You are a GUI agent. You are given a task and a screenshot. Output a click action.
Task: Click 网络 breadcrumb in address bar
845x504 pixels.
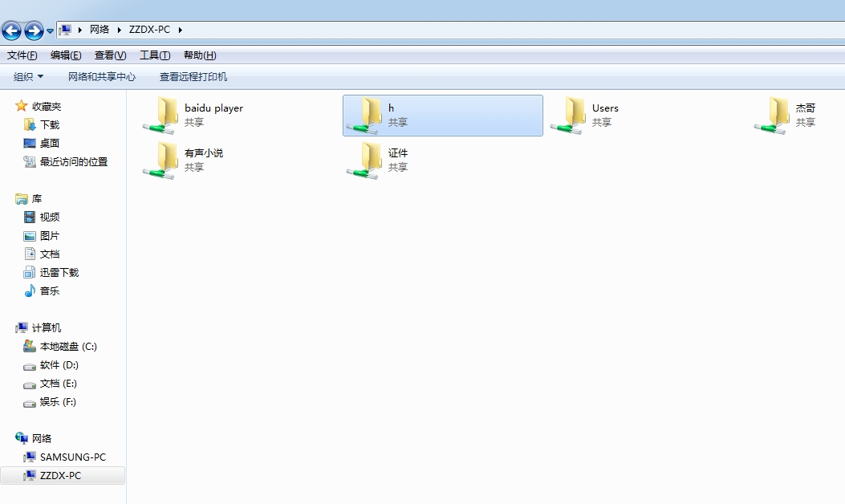pyautogui.click(x=100, y=30)
